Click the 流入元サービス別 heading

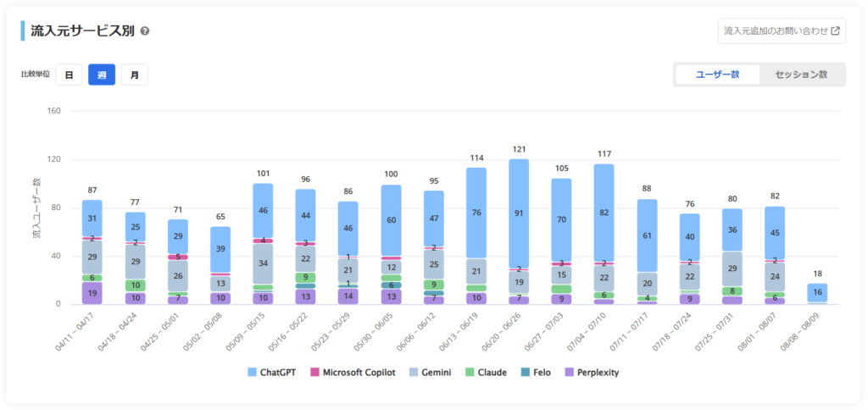point(82,31)
